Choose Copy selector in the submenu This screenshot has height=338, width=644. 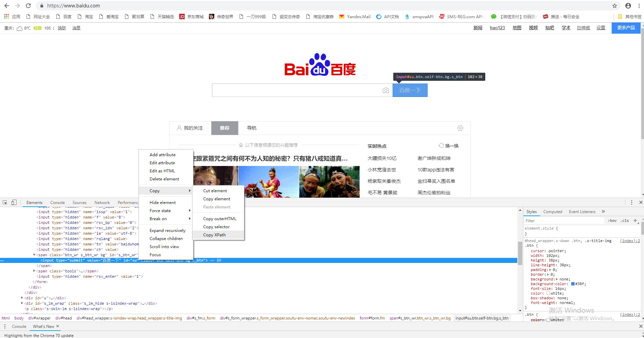(x=218, y=227)
